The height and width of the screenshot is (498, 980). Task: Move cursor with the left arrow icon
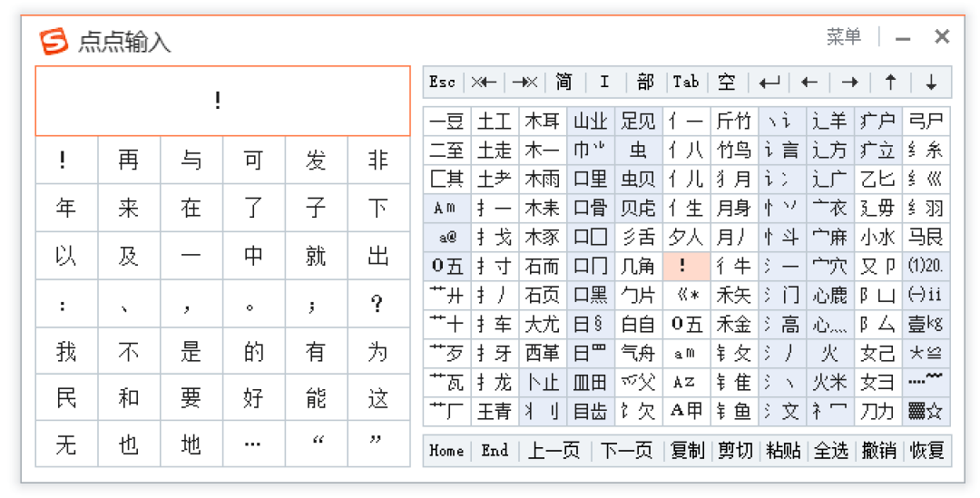tap(809, 83)
